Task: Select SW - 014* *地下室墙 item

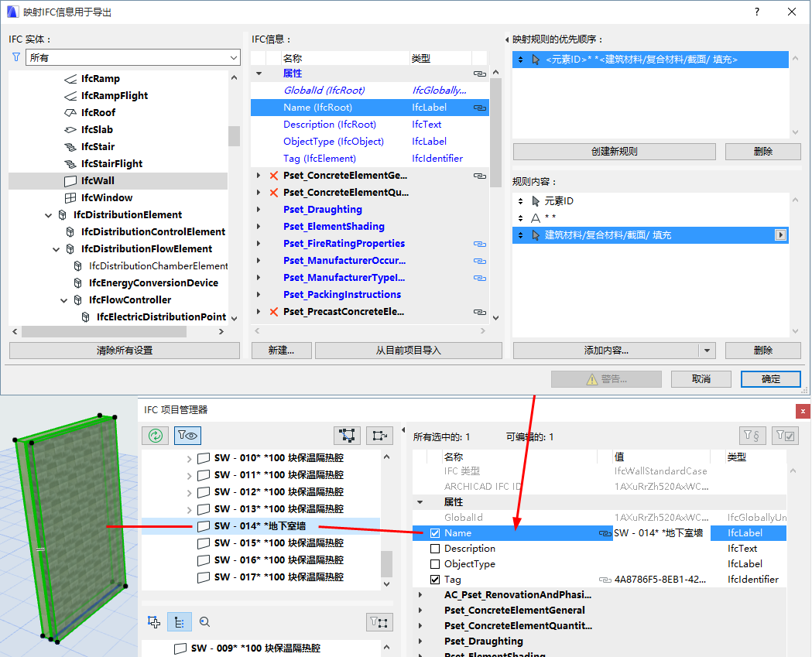Action: click(261, 526)
